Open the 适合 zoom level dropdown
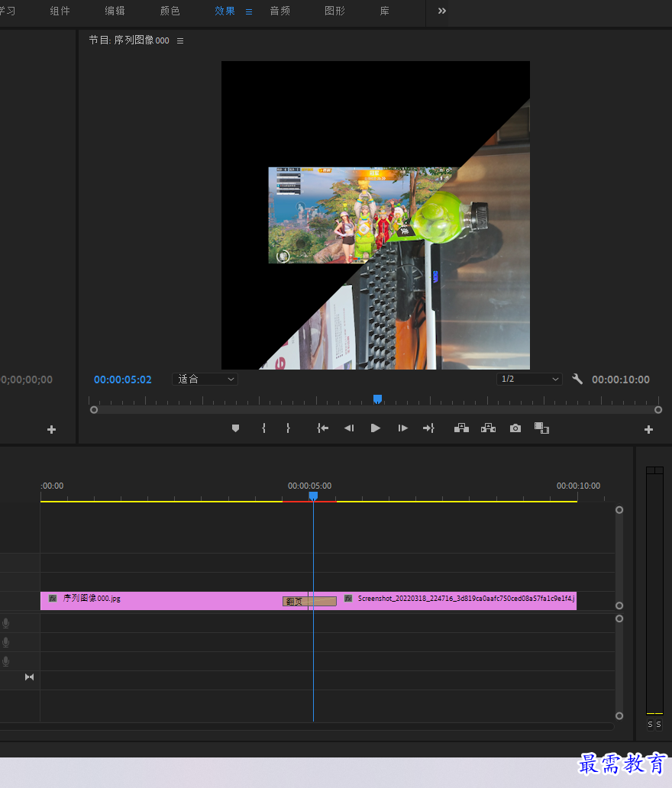 [205, 379]
